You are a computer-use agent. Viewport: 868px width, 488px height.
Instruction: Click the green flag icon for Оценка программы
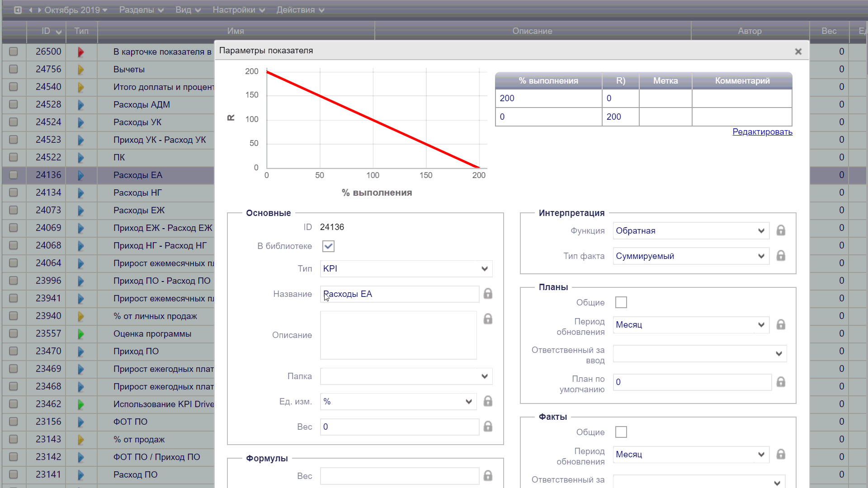pyautogui.click(x=81, y=334)
